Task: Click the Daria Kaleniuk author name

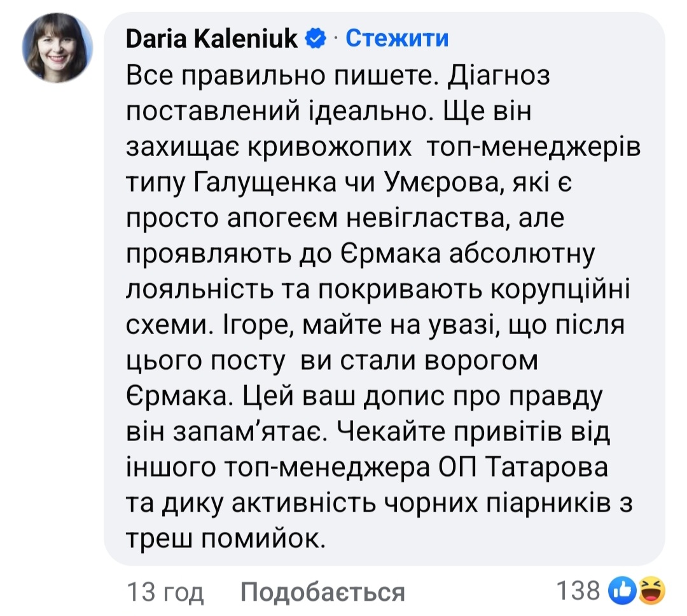Action: click(212, 38)
